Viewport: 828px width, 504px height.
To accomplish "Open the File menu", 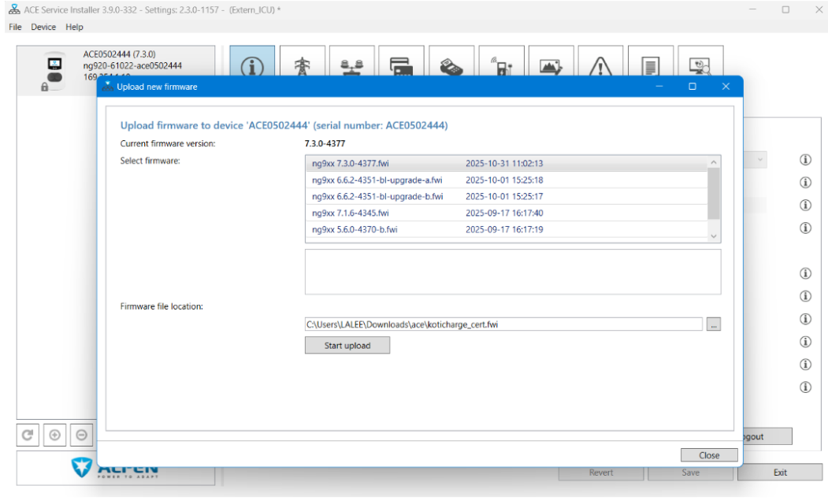I will click(16, 27).
